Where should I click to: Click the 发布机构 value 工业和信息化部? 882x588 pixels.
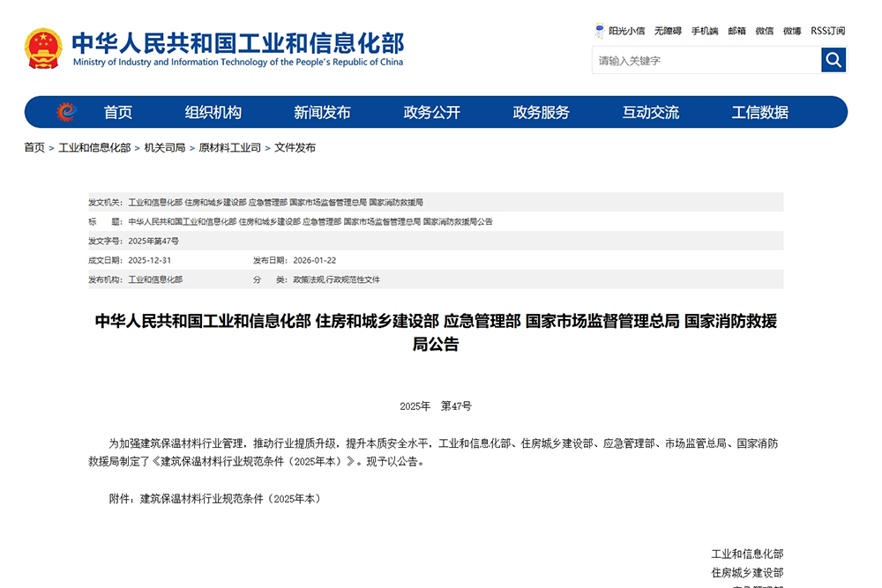point(155,279)
